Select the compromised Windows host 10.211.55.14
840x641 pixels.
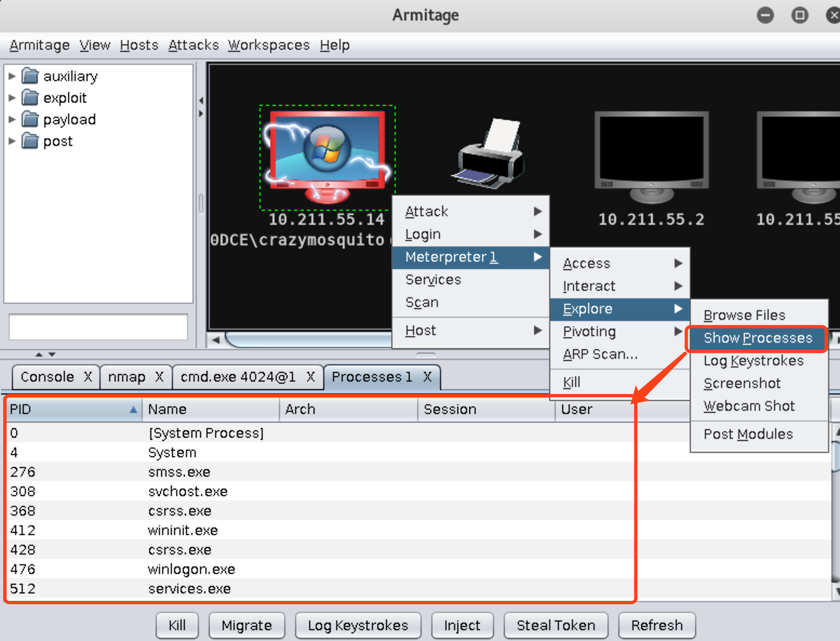[327, 157]
